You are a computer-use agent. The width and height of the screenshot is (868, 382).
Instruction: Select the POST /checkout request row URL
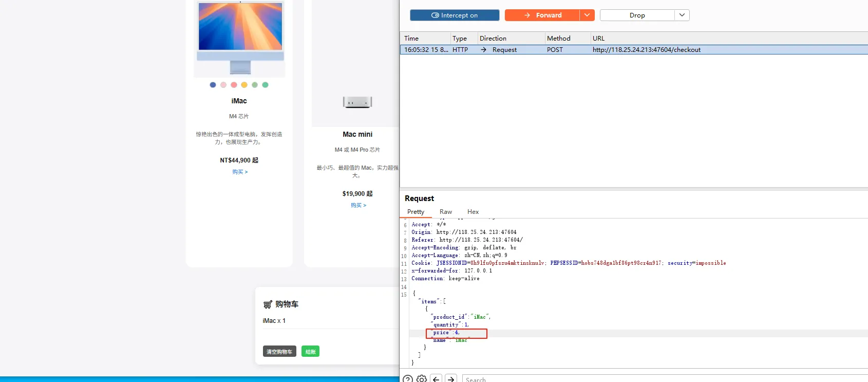point(647,50)
